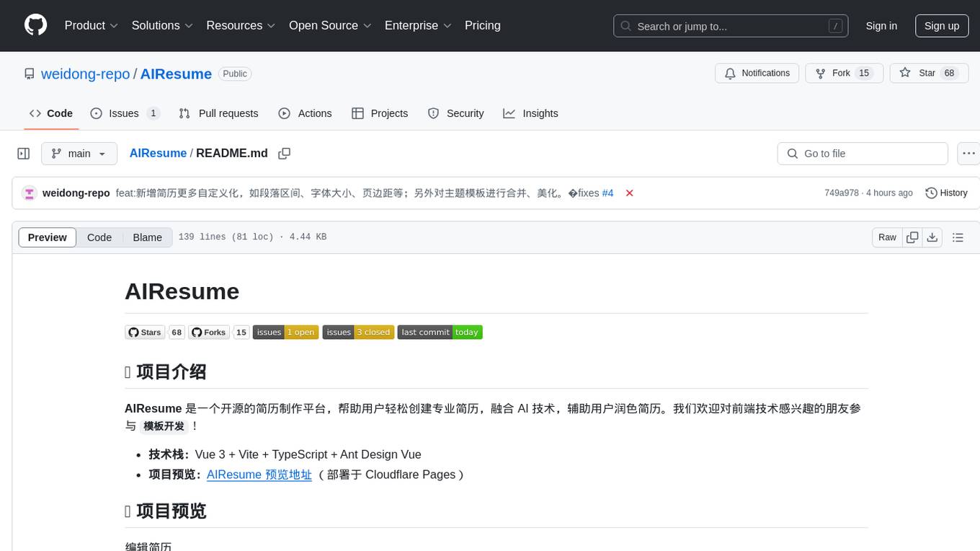Click the last commit today badge
This screenshot has height=551, width=980.
(x=440, y=332)
